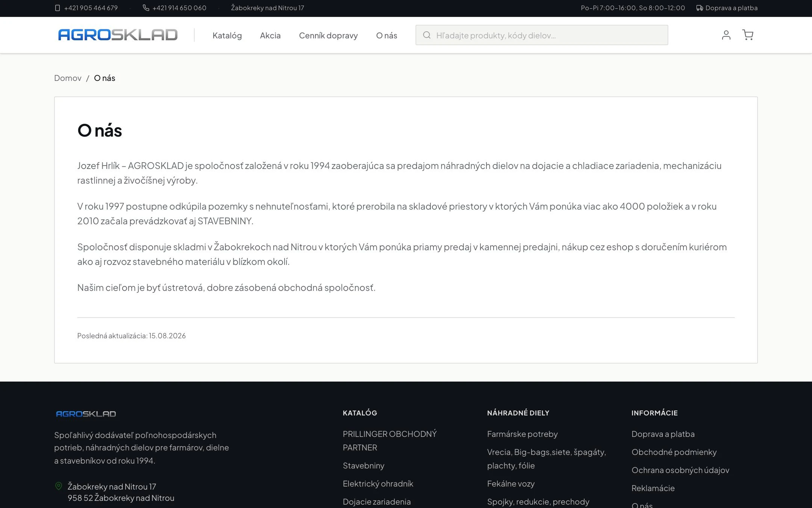The image size is (812, 508).
Task: Open the shopping cart icon
Action: coord(748,35)
